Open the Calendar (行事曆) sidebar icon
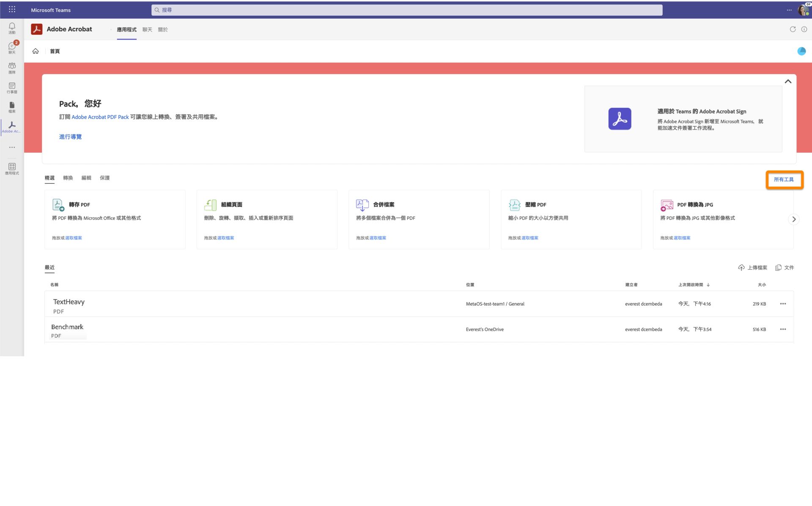812x506 pixels. 12,88
